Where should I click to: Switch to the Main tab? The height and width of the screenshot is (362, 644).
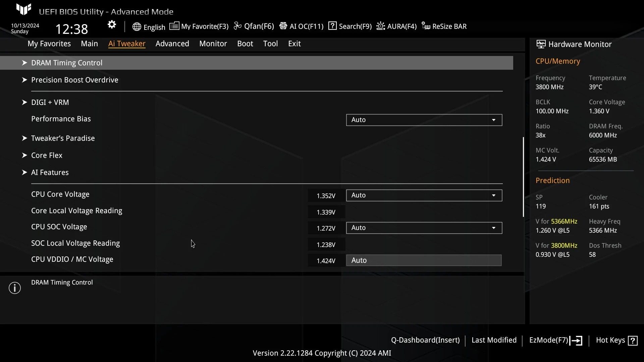point(89,44)
